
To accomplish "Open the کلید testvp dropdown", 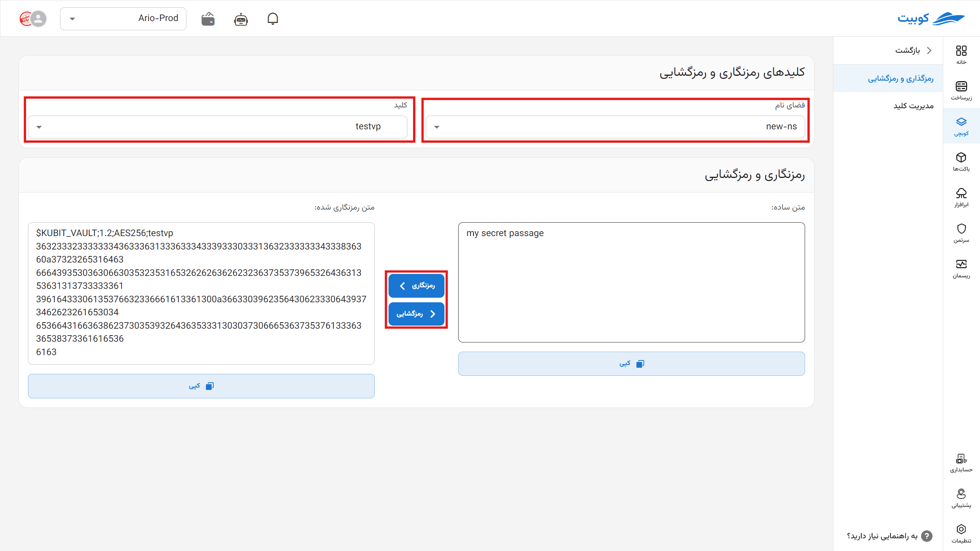I will point(217,127).
